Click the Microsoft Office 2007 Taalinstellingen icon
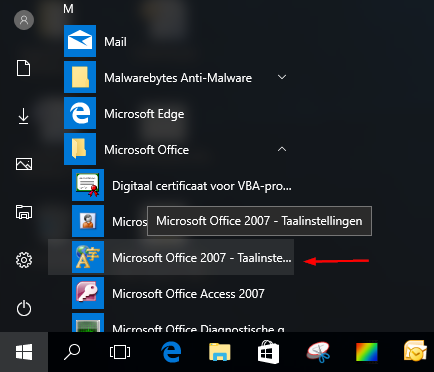The image size is (434, 372). tap(88, 257)
